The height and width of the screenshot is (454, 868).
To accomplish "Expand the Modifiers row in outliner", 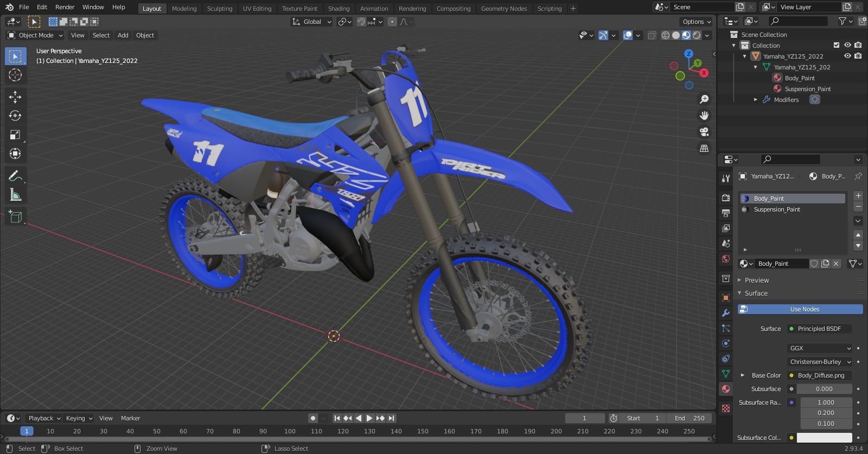I will (756, 100).
